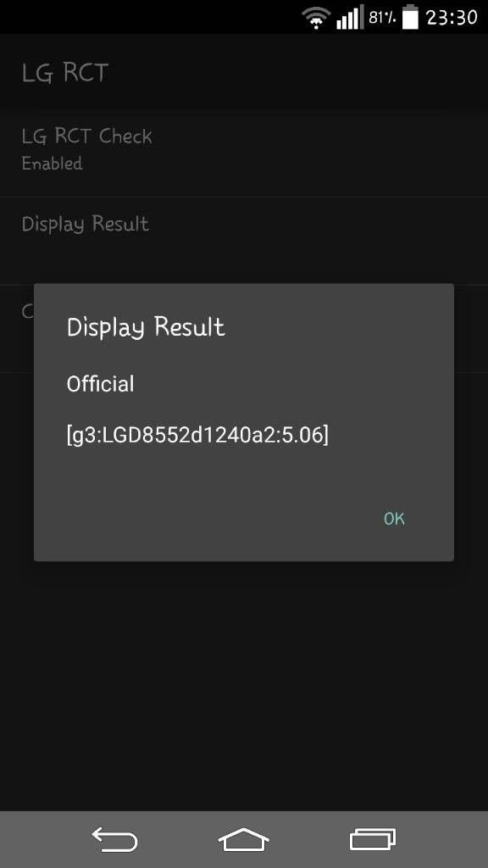Tap the Android back navigation icon
The height and width of the screenshot is (868, 488).
click(114, 839)
